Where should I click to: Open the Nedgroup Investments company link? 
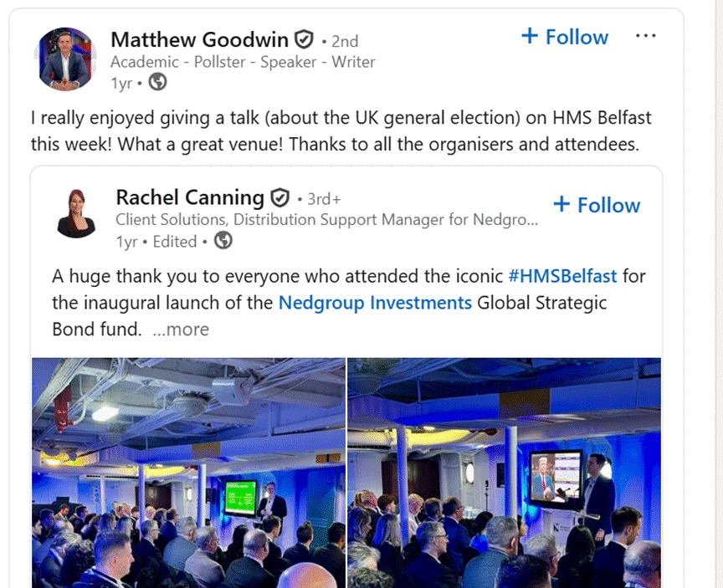click(375, 303)
